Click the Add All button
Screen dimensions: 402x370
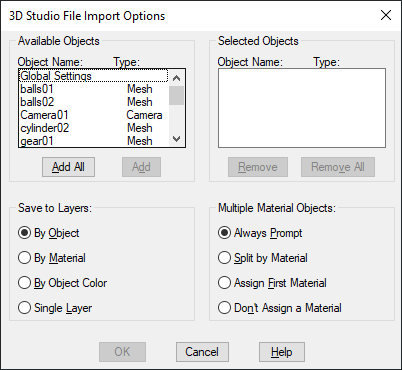(x=68, y=167)
